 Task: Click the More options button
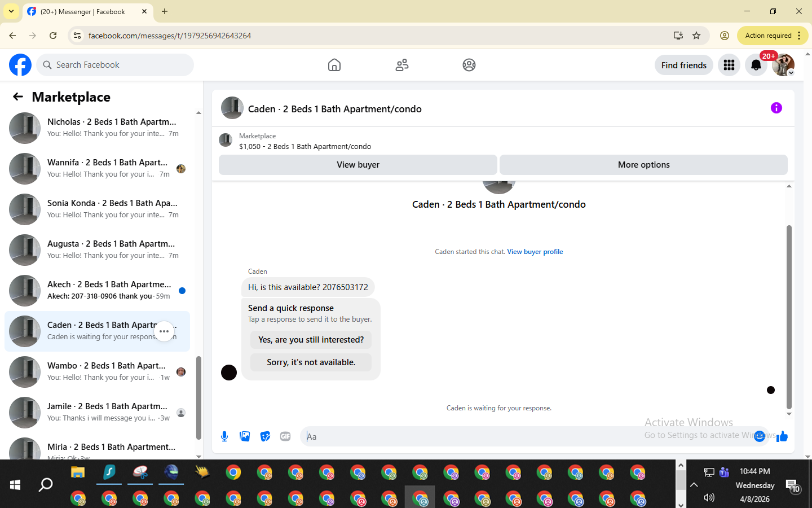(643, 165)
